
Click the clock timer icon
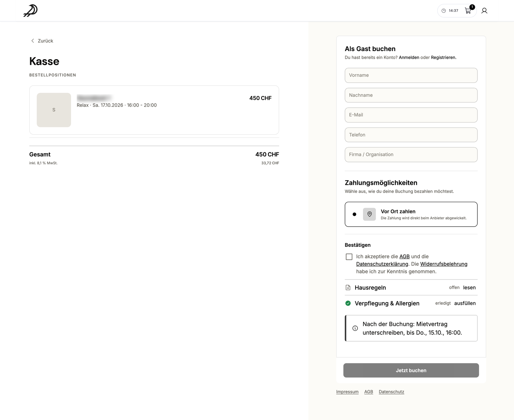pyautogui.click(x=444, y=11)
